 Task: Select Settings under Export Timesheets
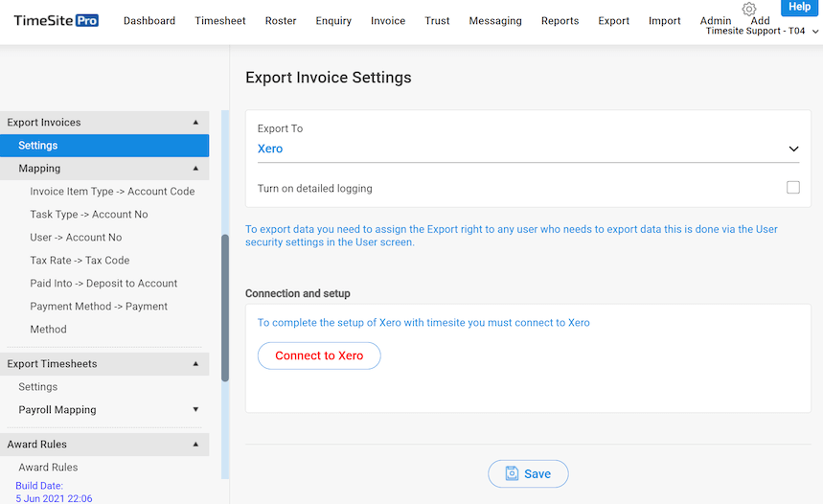[37, 387]
